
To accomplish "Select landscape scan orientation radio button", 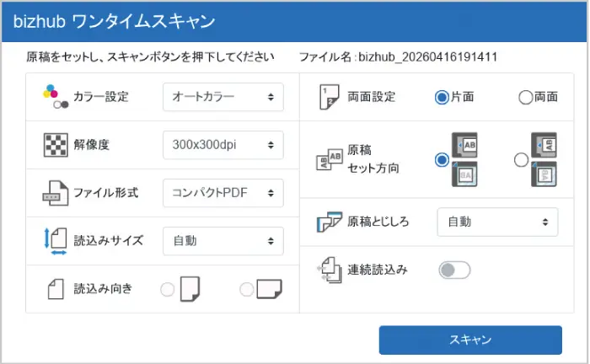I will [x=246, y=290].
